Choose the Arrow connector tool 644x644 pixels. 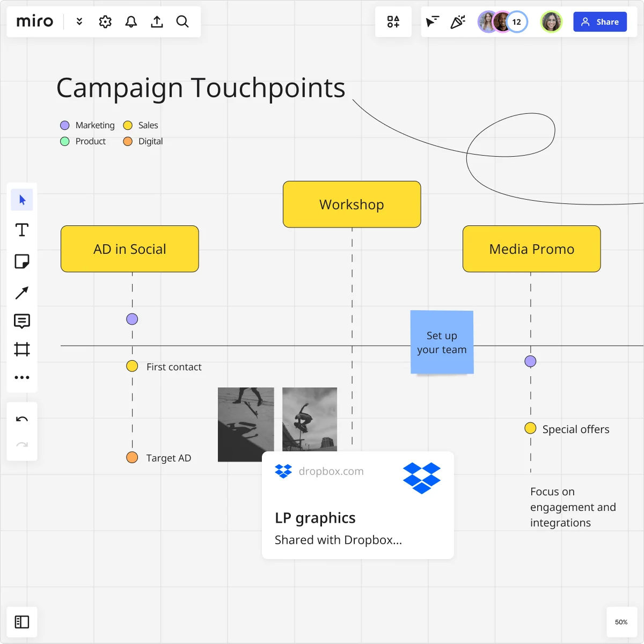[22, 292]
